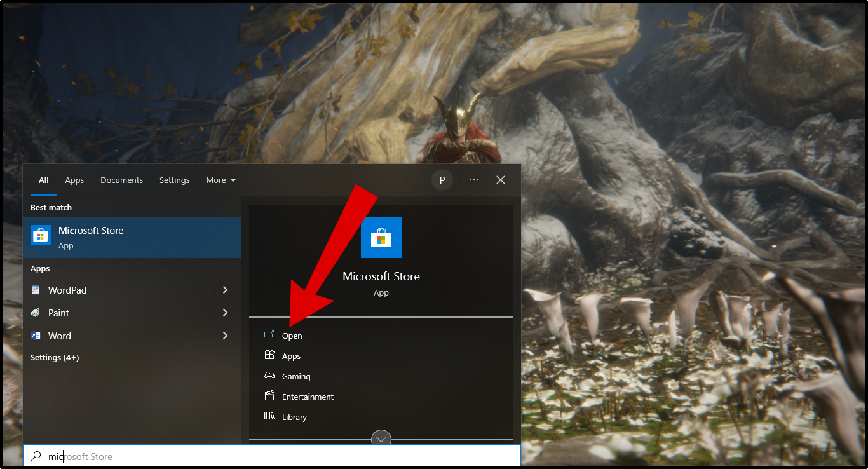This screenshot has width=868, height=469.
Task: Switch to the Settings search tab
Action: tap(174, 180)
